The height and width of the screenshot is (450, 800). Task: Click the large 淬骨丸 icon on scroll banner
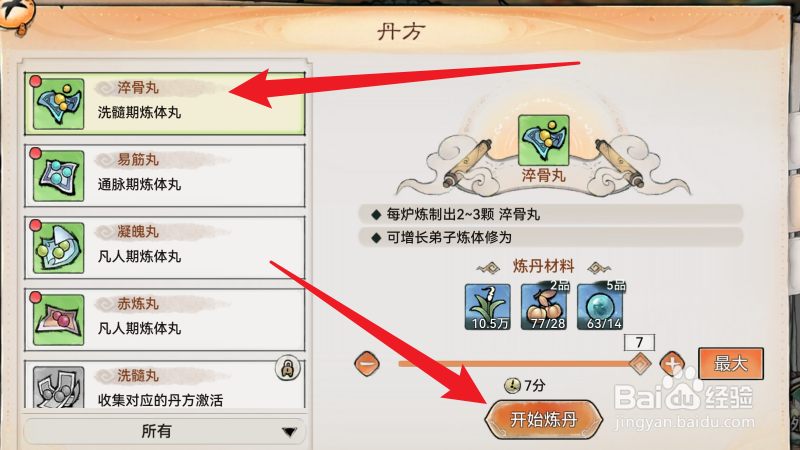pos(543,140)
